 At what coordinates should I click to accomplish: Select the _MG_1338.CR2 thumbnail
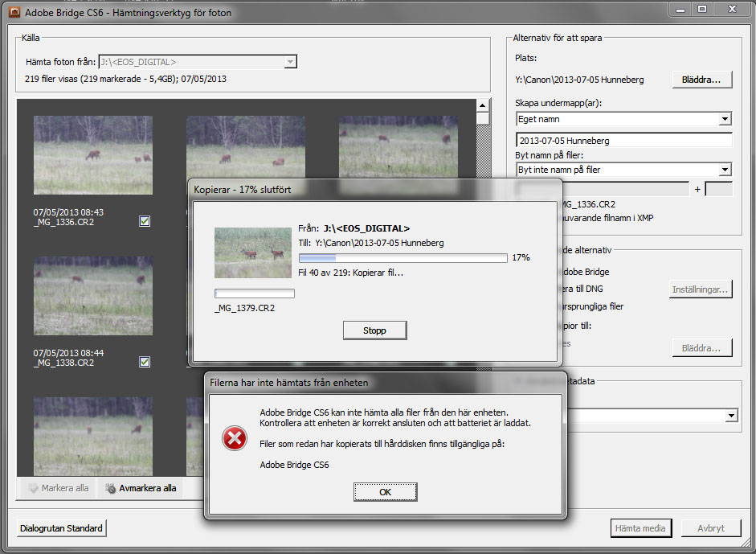point(93,295)
